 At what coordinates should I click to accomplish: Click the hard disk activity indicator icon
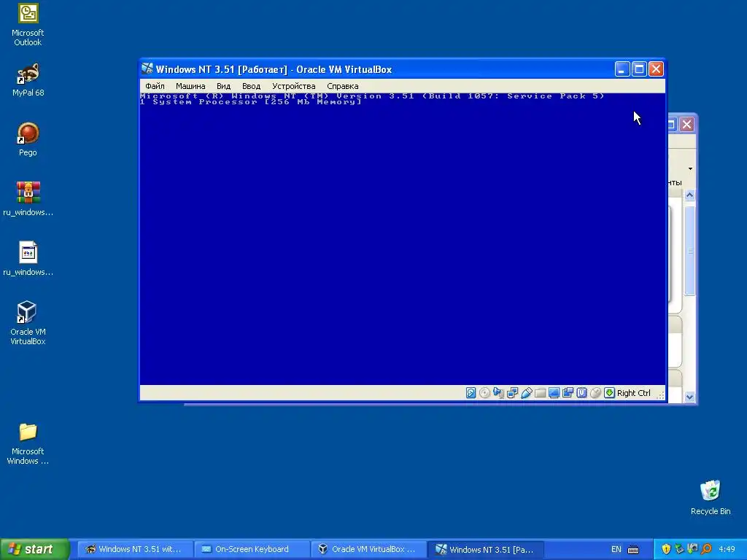click(471, 393)
